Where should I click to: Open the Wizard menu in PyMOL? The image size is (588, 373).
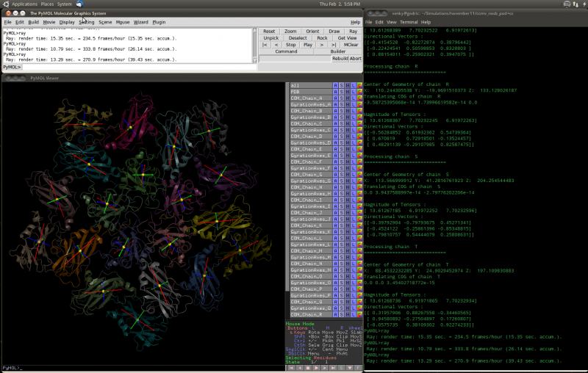[140, 22]
